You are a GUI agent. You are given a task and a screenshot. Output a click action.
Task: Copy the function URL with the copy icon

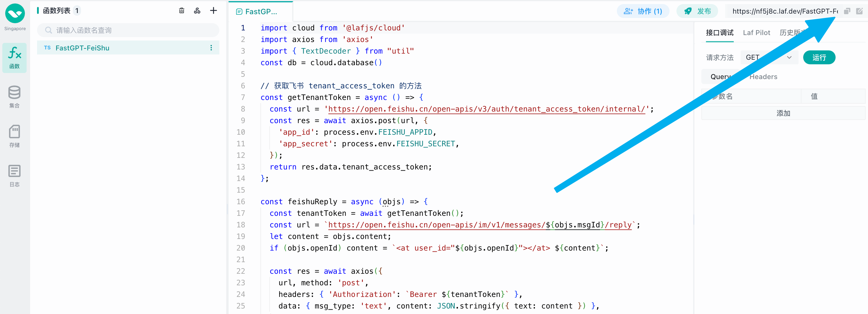point(847,11)
